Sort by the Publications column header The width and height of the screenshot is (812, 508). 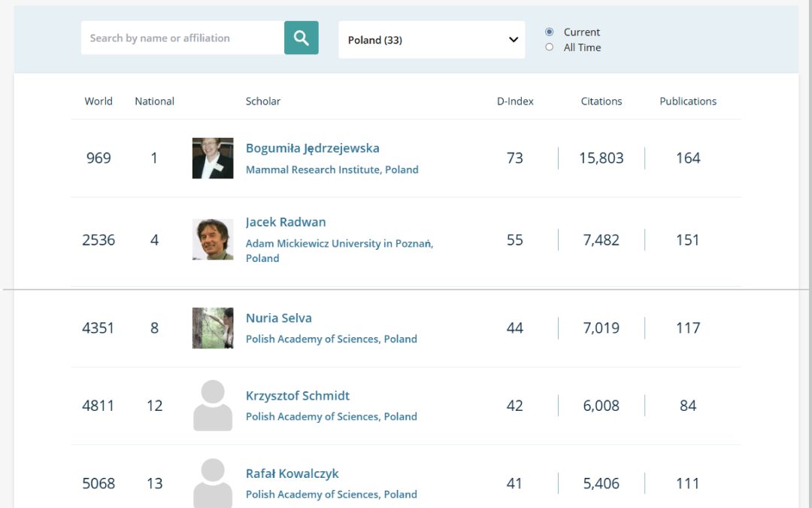tap(687, 101)
